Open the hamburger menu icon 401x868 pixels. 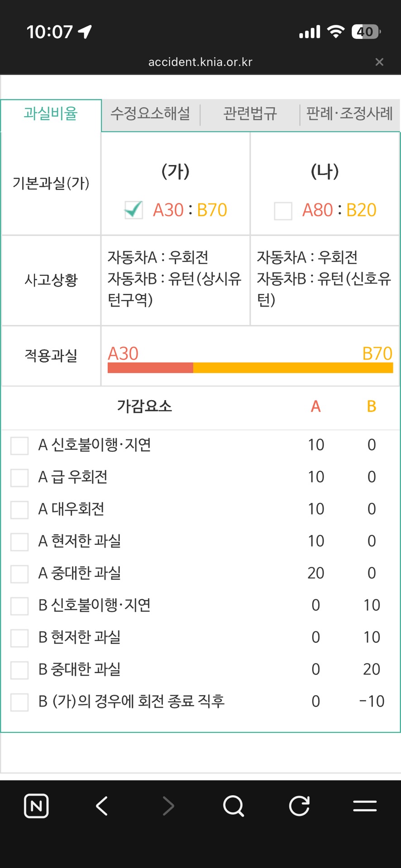(x=365, y=806)
